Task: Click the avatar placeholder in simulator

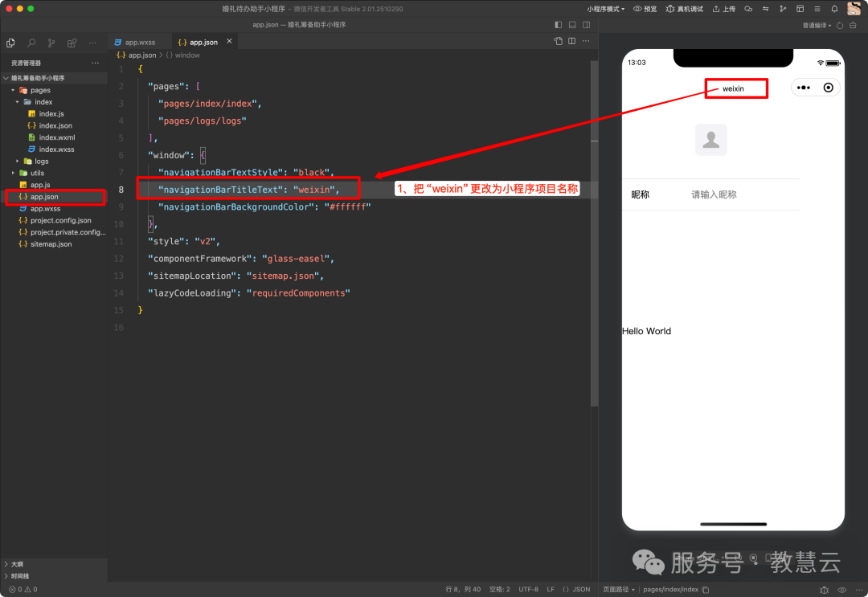Action: [710, 140]
